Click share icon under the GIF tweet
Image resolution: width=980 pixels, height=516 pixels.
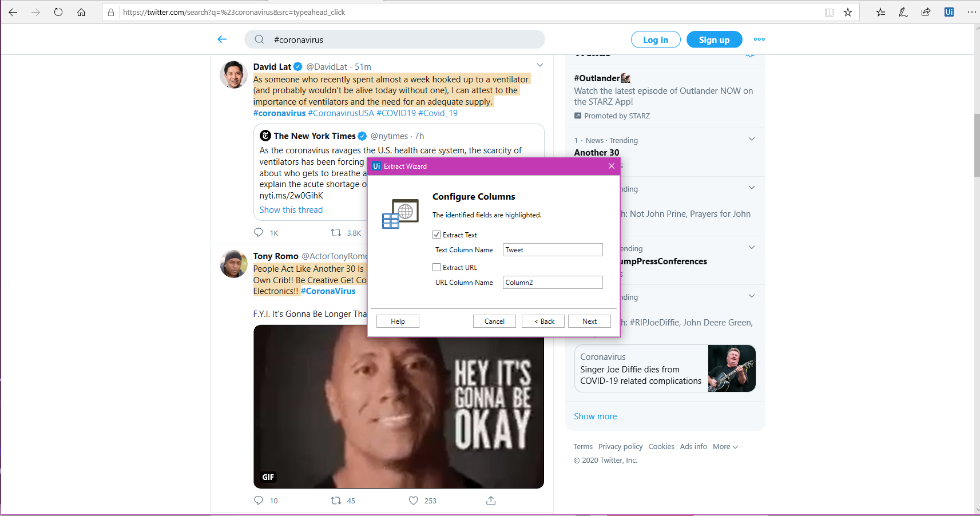tap(491, 501)
